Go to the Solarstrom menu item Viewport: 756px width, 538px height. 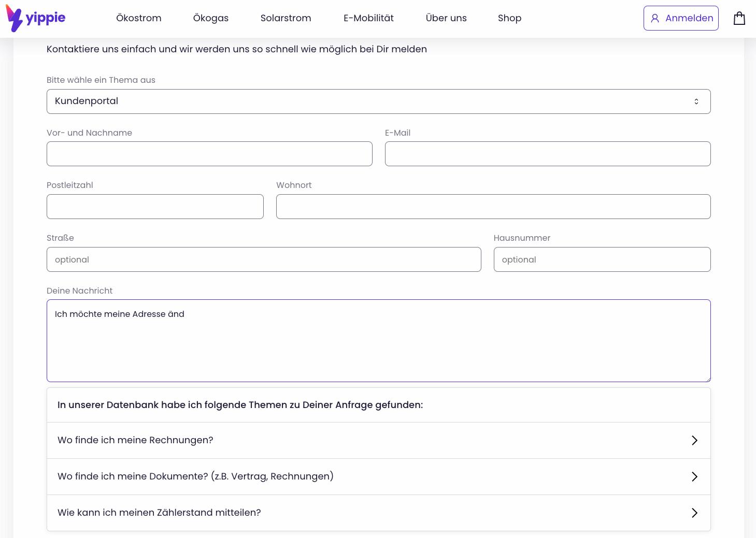tap(286, 18)
